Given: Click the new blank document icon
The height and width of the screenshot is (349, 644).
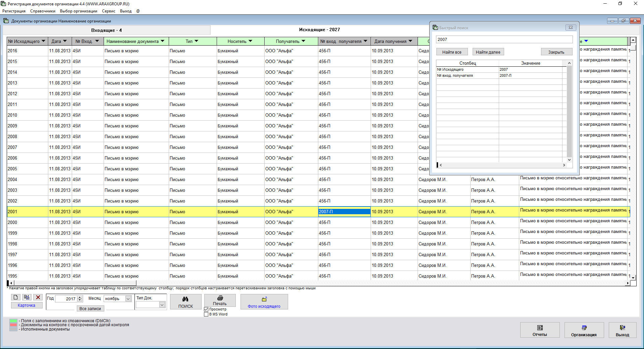Looking at the screenshot, I should (15, 297).
